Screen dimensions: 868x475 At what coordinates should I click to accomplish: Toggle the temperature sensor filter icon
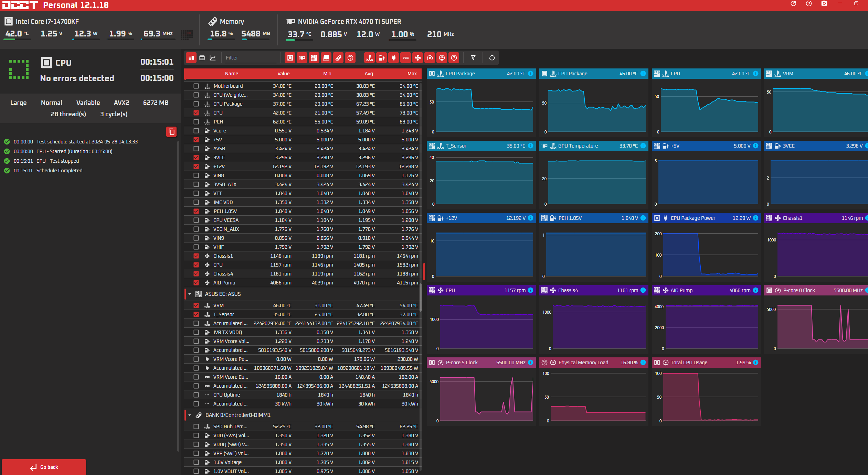coord(370,58)
